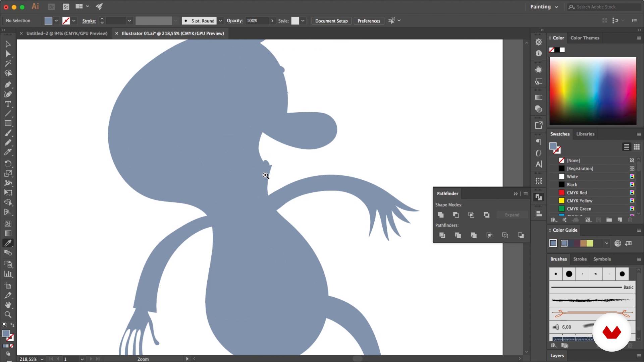Switch swatches to list view
Screen dimensions: 644x362
coord(626,147)
